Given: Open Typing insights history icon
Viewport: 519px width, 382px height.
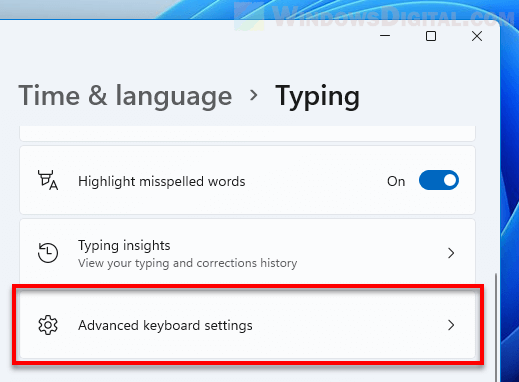Looking at the screenshot, I should tap(48, 253).
